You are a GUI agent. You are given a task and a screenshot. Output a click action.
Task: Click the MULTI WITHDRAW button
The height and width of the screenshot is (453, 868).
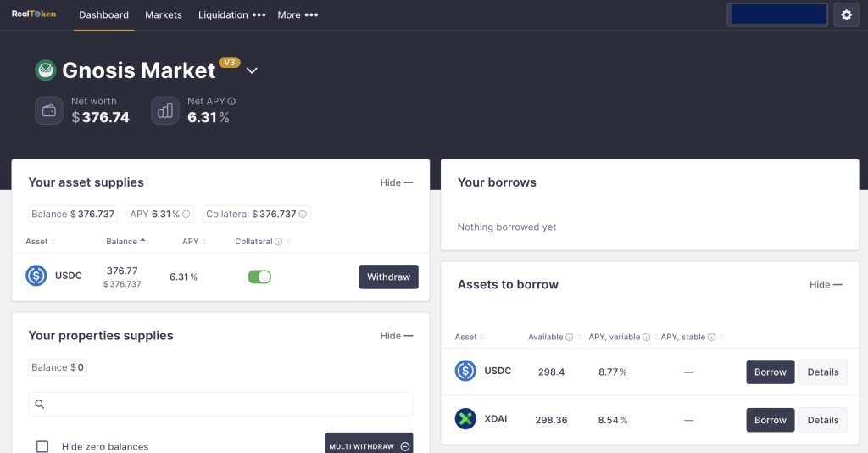pyautogui.click(x=369, y=444)
